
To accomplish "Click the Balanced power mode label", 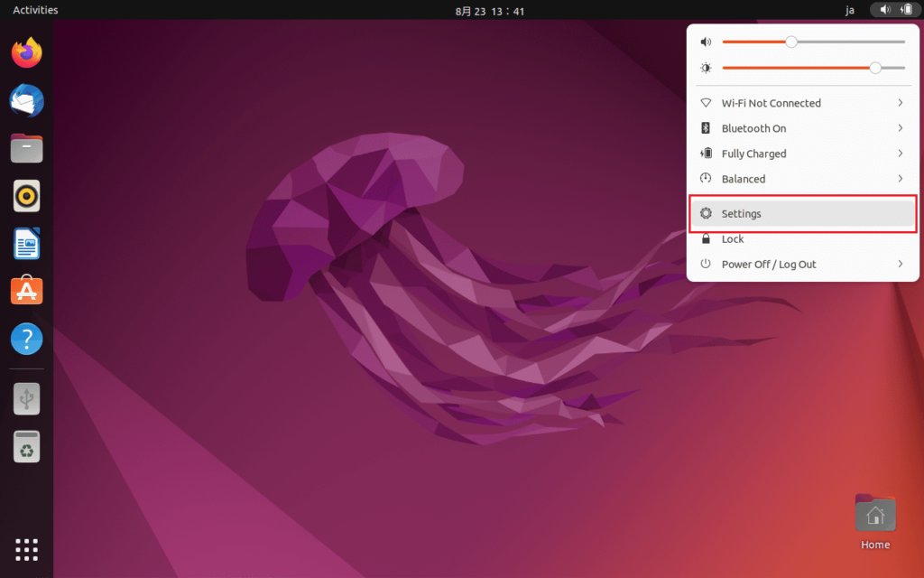I will tap(744, 179).
